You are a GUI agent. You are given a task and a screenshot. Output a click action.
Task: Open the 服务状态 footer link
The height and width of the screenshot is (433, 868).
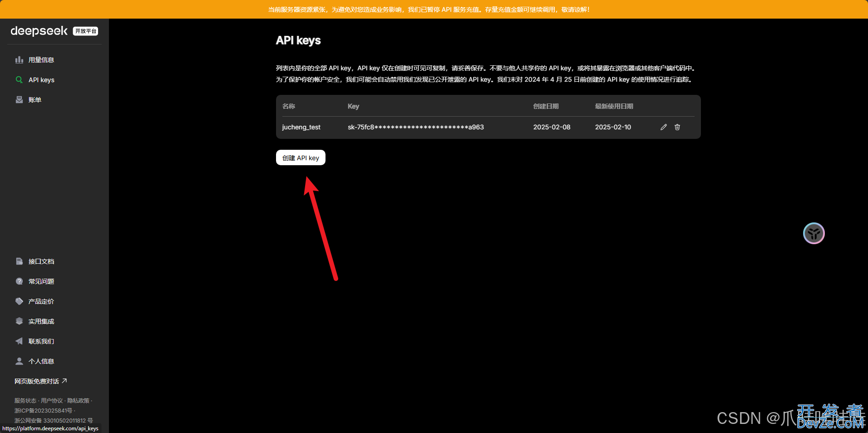point(25,400)
